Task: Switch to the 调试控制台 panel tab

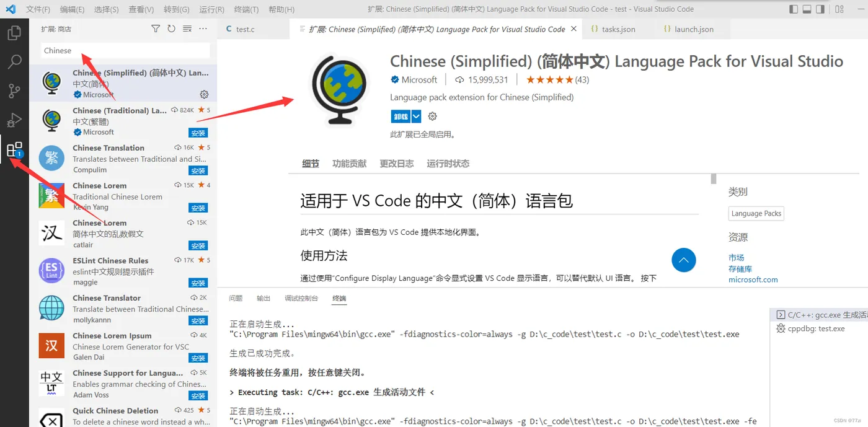Action: tap(301, 298)
